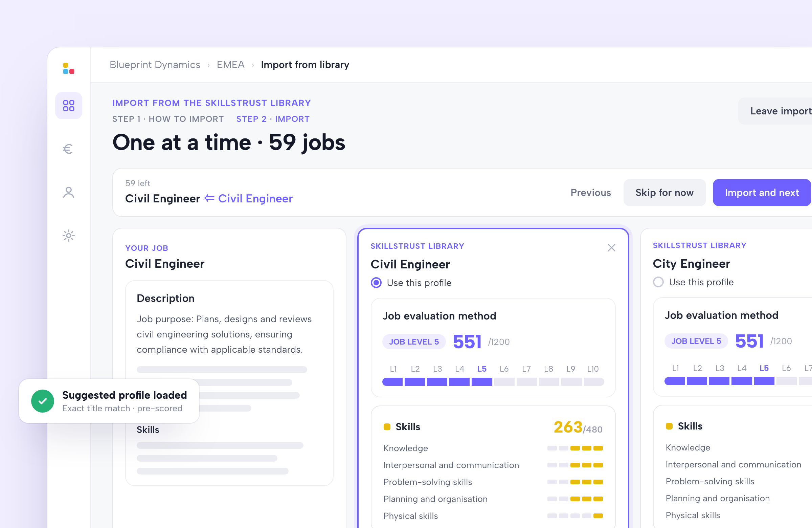Click the green checkmark in the toast

(43, 401)
